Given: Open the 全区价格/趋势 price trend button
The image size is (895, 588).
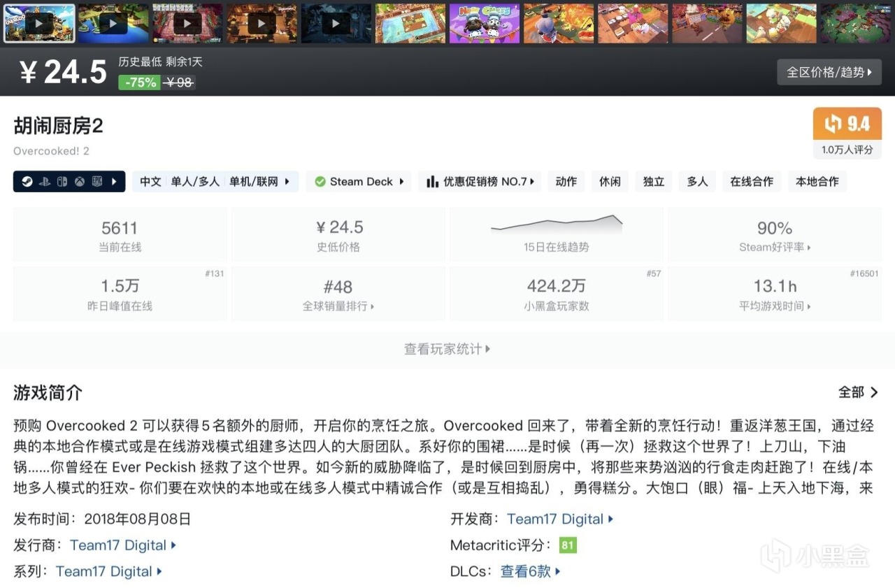Looking at the screenshot, I should [x=829, y=72].
